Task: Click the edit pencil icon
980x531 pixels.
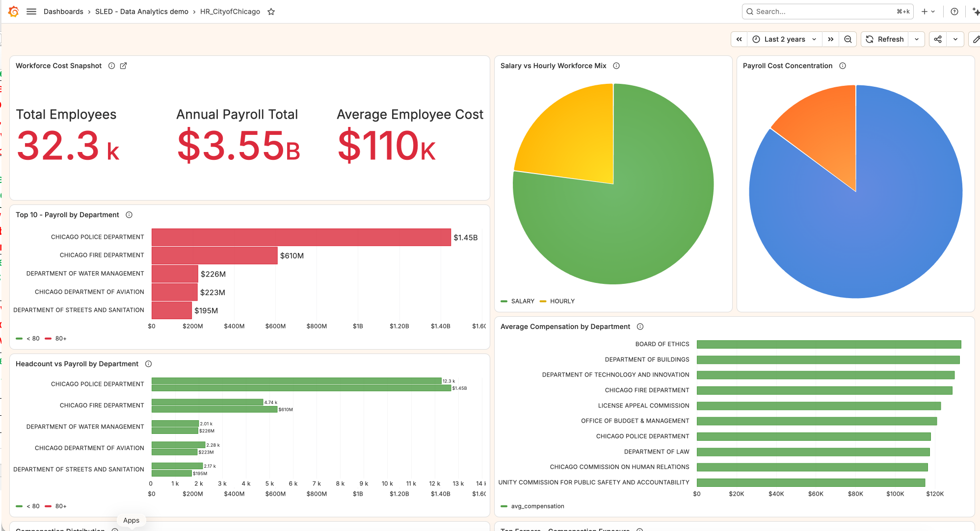Action: pos(976,39)
